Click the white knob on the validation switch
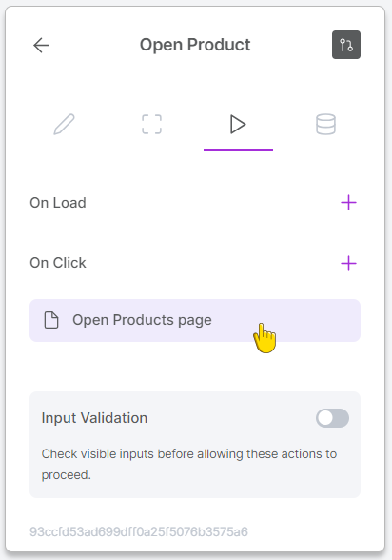This screenshot has height=560, width=392. [325, 418]
